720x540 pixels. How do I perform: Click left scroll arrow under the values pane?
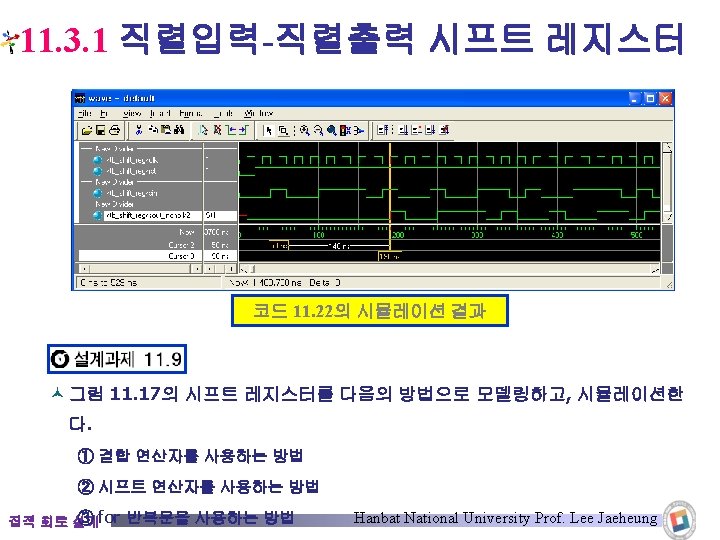click(209, 269)
